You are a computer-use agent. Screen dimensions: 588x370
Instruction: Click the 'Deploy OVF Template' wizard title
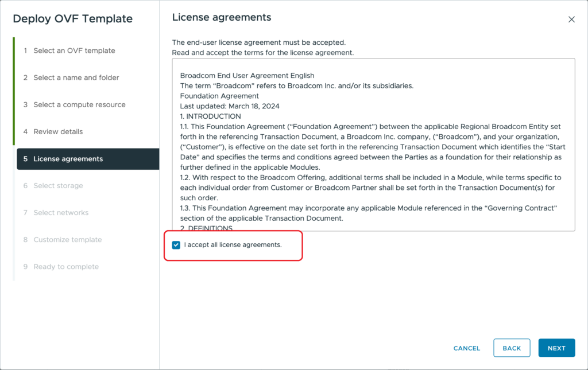tap(72, 19)
